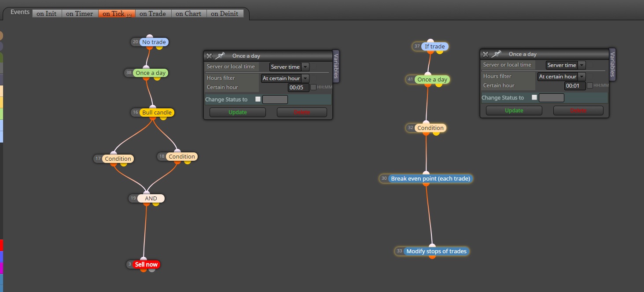Click Delete in the 00:01 panel
Image resolution: width=644 pixels, height=292 pixels.
[x=578, y=111]
